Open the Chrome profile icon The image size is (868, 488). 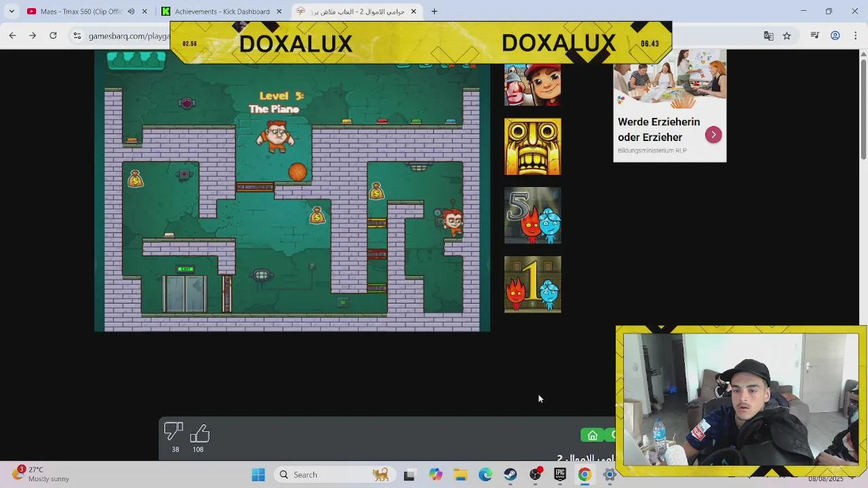tap(835, 36)
